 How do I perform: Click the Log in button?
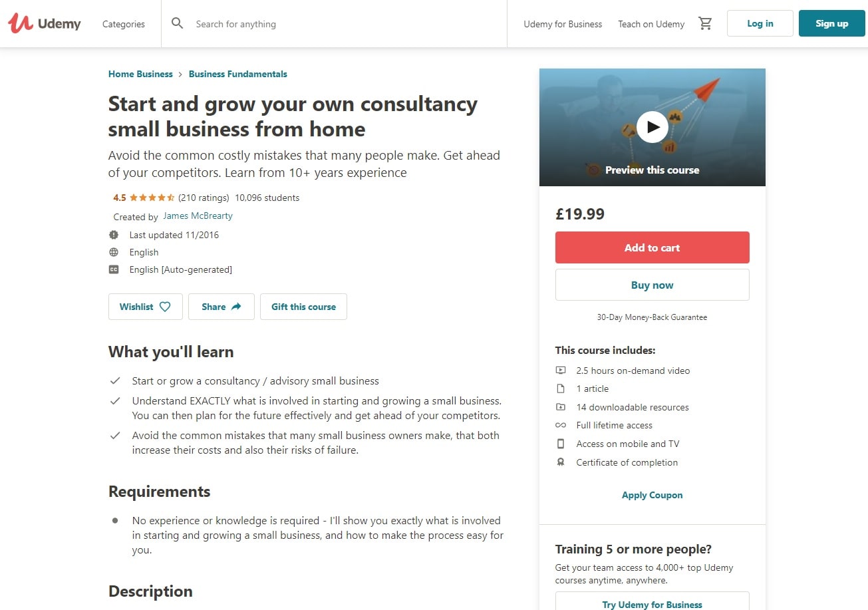click(x=760, y=23)
